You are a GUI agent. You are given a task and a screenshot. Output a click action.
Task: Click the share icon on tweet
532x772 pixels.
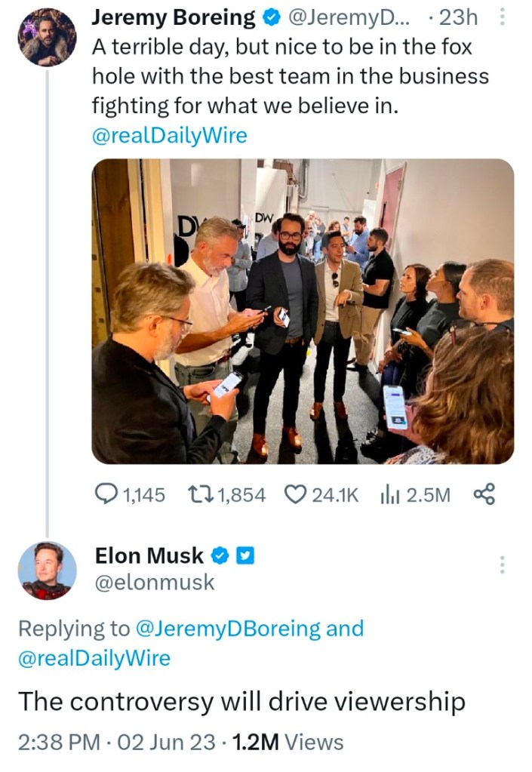coord(484,495)
